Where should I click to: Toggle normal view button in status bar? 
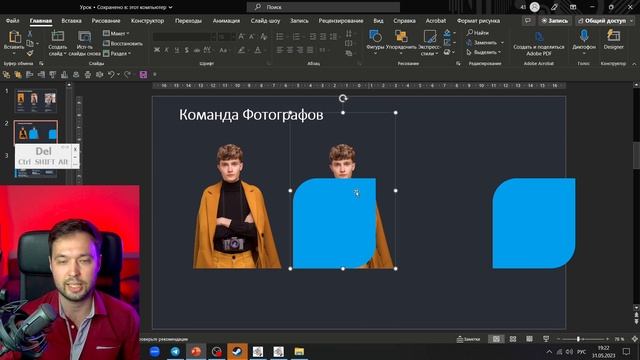click(x=496, y=339)
